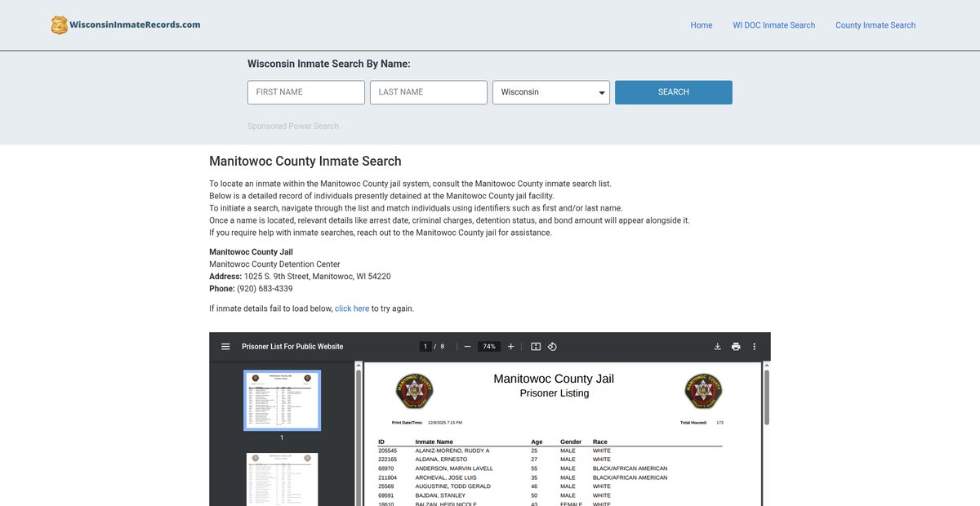Click the Total Housed value 173
980x506 pixels.
coord(719,423)
